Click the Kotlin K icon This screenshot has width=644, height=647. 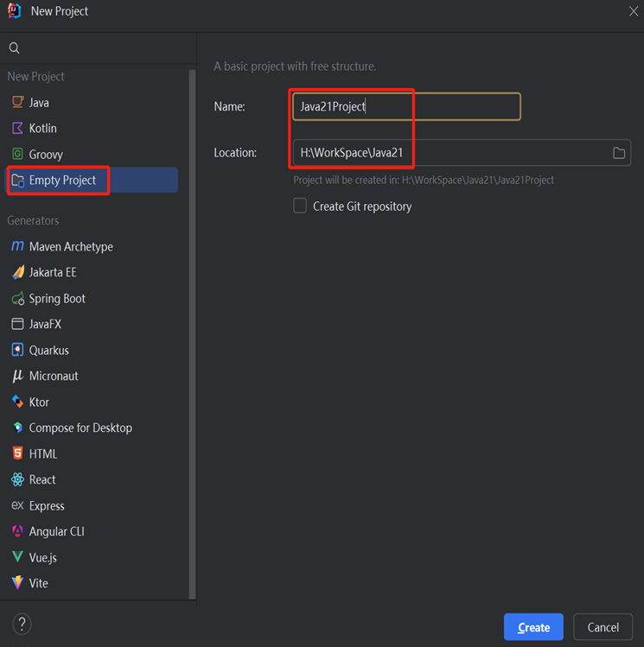point(17,128)
